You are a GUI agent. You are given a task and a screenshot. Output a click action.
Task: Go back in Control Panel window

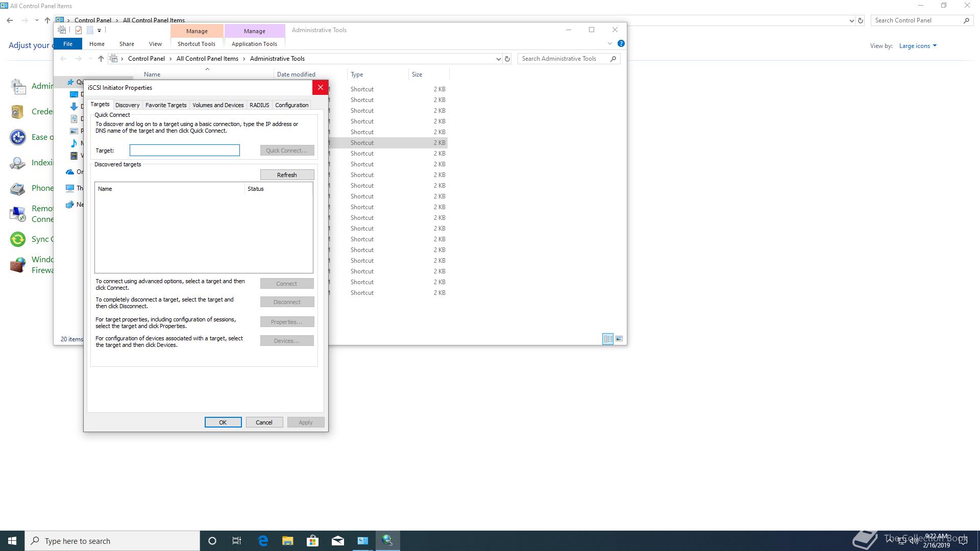tap(10, 20)
